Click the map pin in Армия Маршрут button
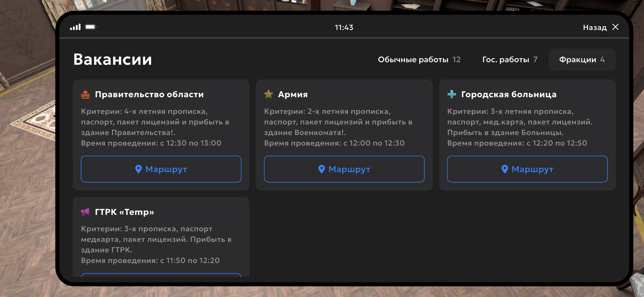Viewport: 644px width, 297px height. (321, 169)
